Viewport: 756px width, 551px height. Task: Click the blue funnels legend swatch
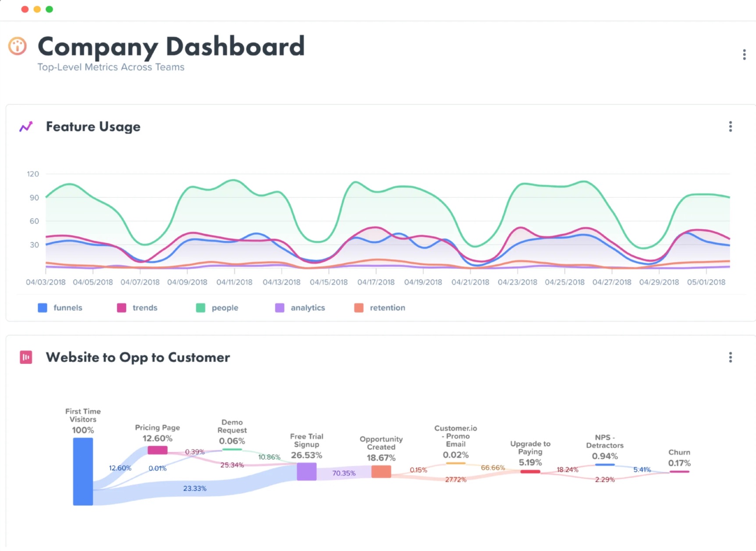[42, 307]
